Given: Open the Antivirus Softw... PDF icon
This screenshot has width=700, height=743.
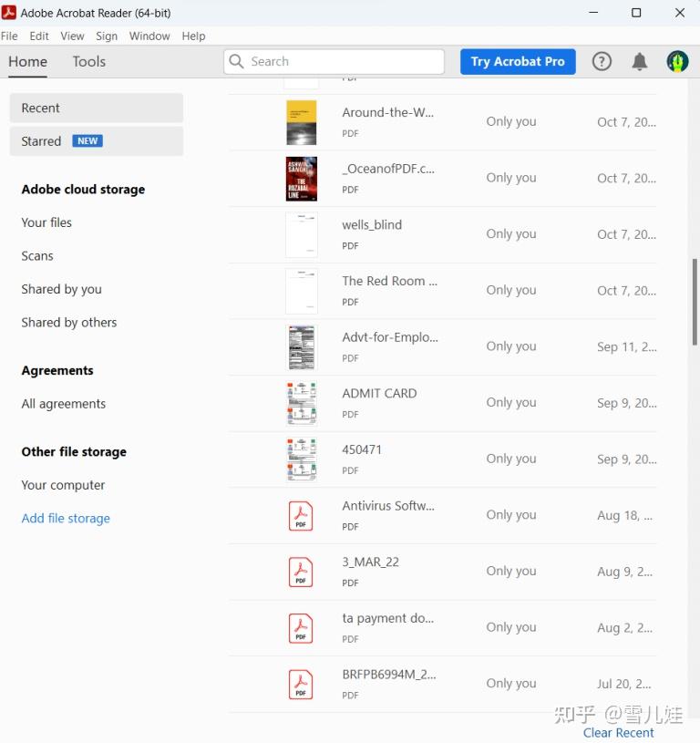Looking at the screenshot, I should pos(301,516).
